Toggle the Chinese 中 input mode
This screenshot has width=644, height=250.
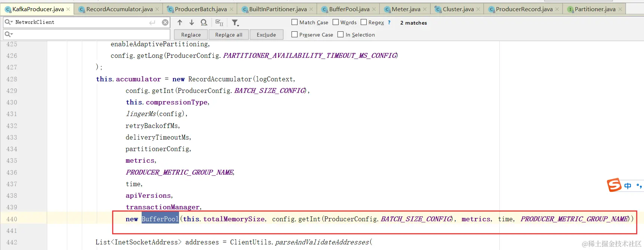click(628, 186)
